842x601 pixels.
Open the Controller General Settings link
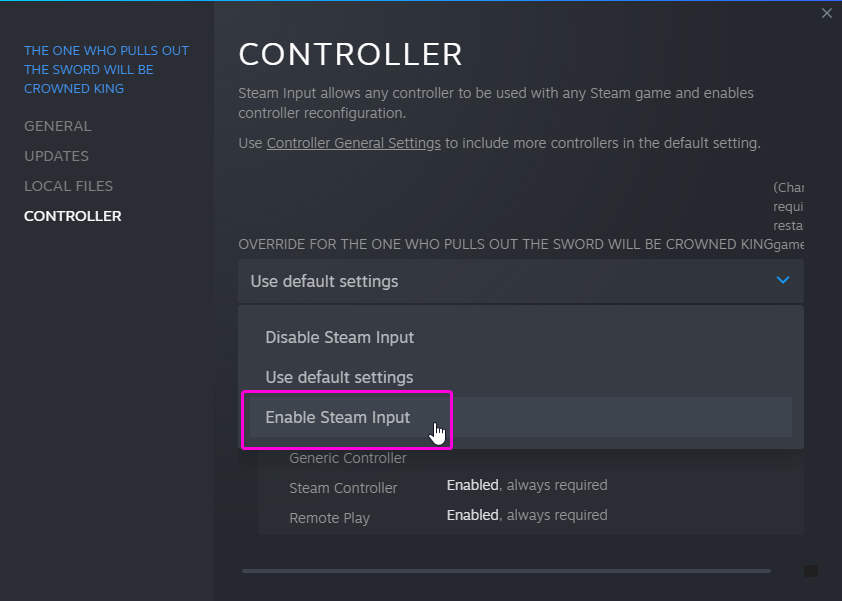[x=354, y=143]
